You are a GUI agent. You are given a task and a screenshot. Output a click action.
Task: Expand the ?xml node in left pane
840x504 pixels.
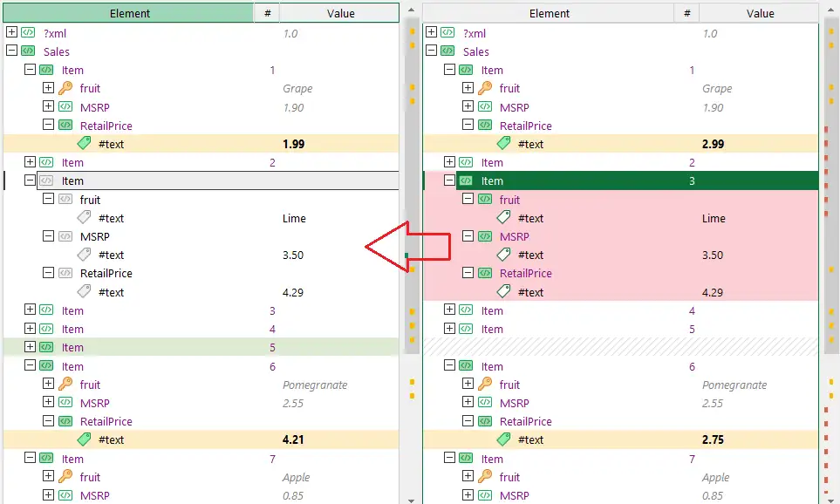[x=11, y=32]
